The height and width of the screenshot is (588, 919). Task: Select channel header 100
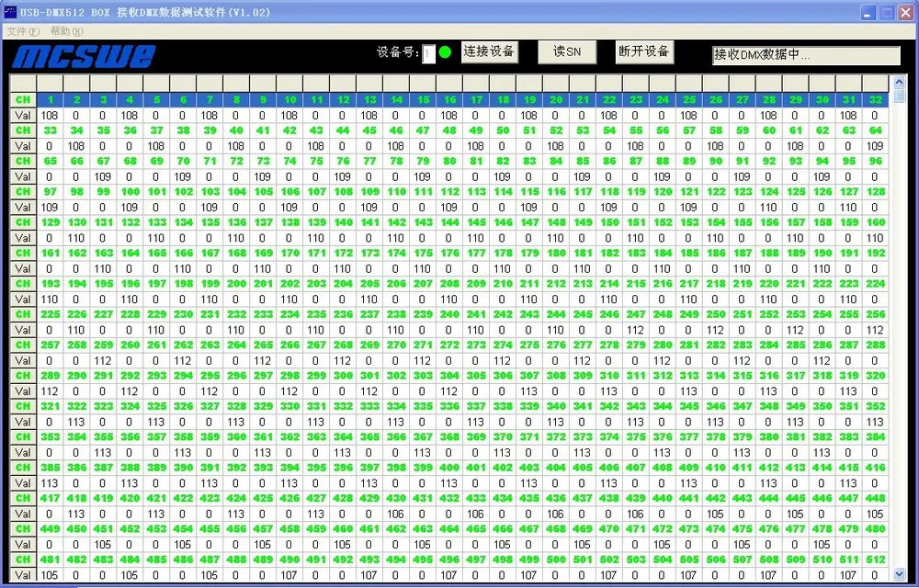(130, 191)
